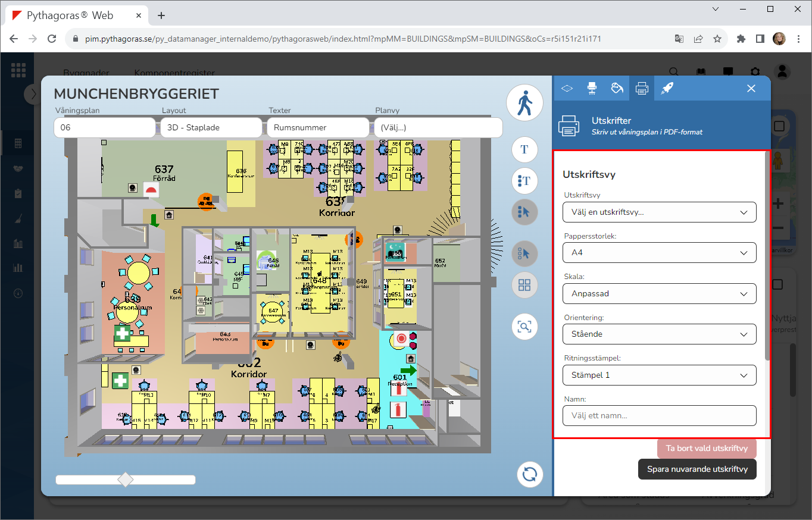Click the single T text tool button
The height and width of the screenshot is (520, 812).
[524, 149]
